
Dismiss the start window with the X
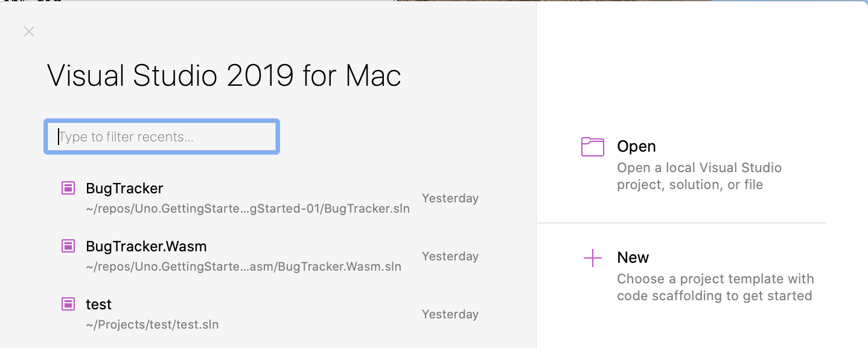pos(28,31)
